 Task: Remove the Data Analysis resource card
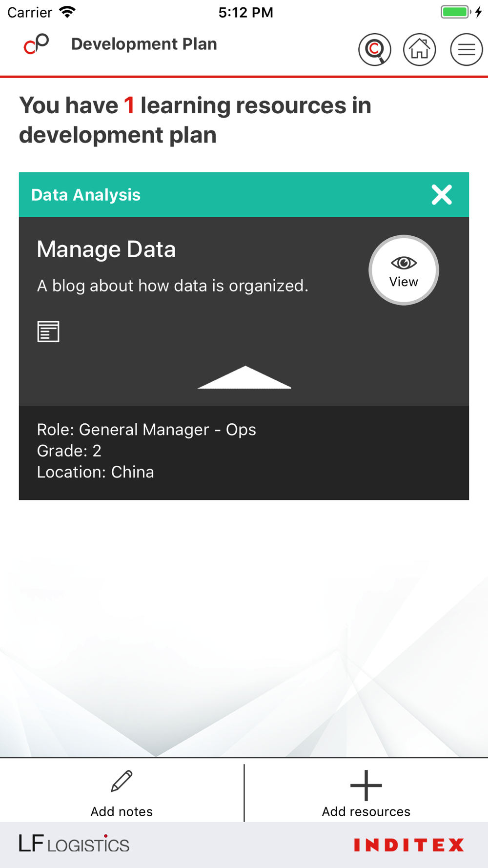(x=442, y=195)
